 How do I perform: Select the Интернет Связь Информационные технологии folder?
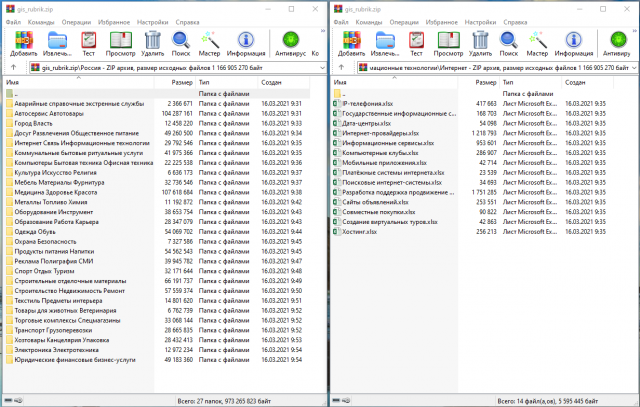click(x=78, y=141)
